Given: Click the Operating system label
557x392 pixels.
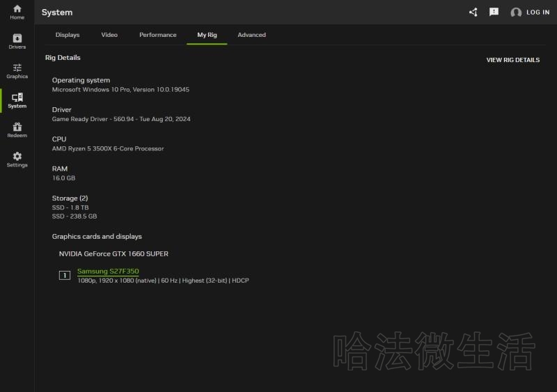Looking at the screenshot, I should point(81,80).
